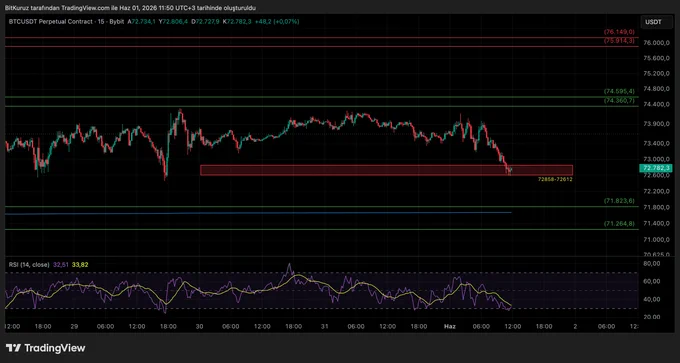Click the 72858-72612 zone label

click(x=555, y=179)
